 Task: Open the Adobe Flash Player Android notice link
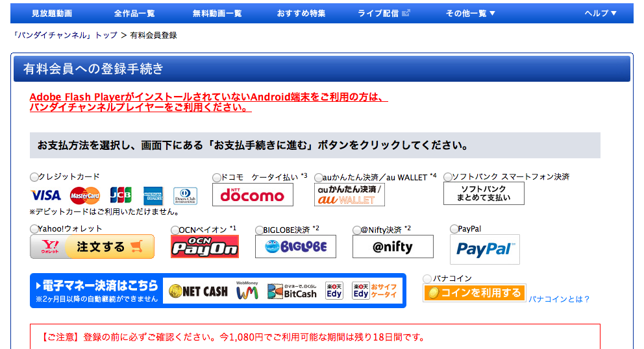pos(208,102)
